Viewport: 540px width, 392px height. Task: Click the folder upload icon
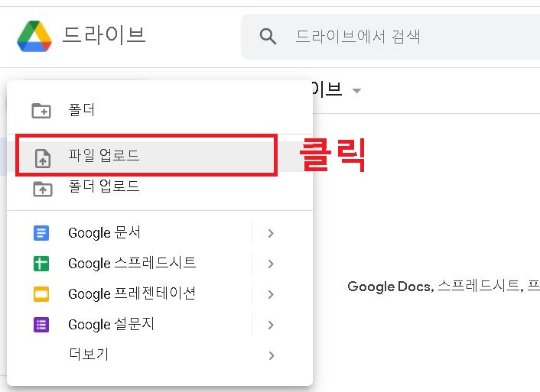pos(43,189)
